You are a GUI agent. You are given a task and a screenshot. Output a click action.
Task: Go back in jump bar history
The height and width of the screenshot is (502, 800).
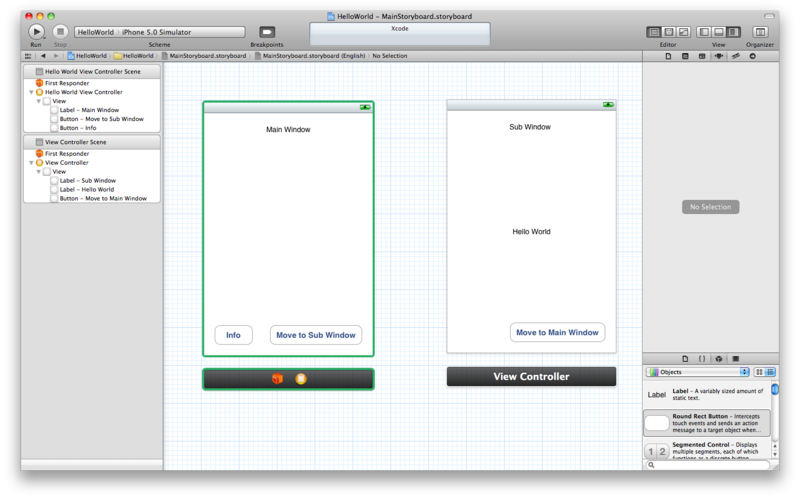coord(43,56)
